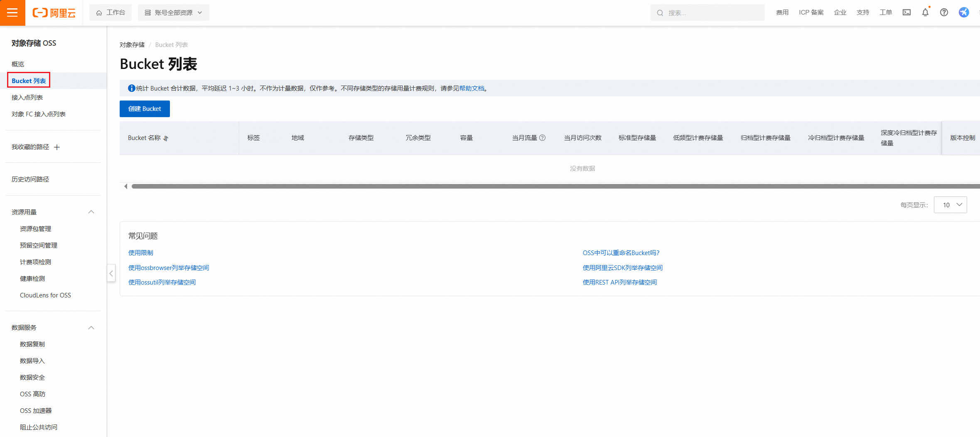The height and width of the screenshot is (437, 980).
Task: Click the table scroll-left arrow
Action: tap(126, 187)
